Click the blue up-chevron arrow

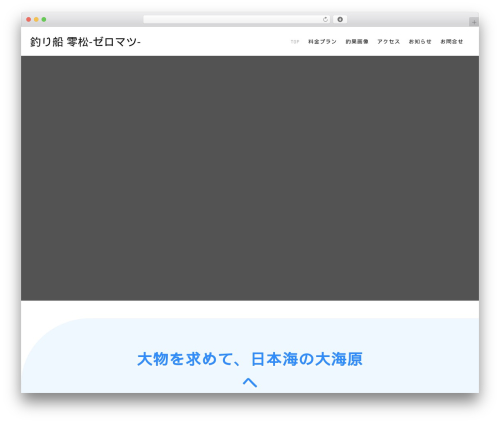[x=250, y=382]
